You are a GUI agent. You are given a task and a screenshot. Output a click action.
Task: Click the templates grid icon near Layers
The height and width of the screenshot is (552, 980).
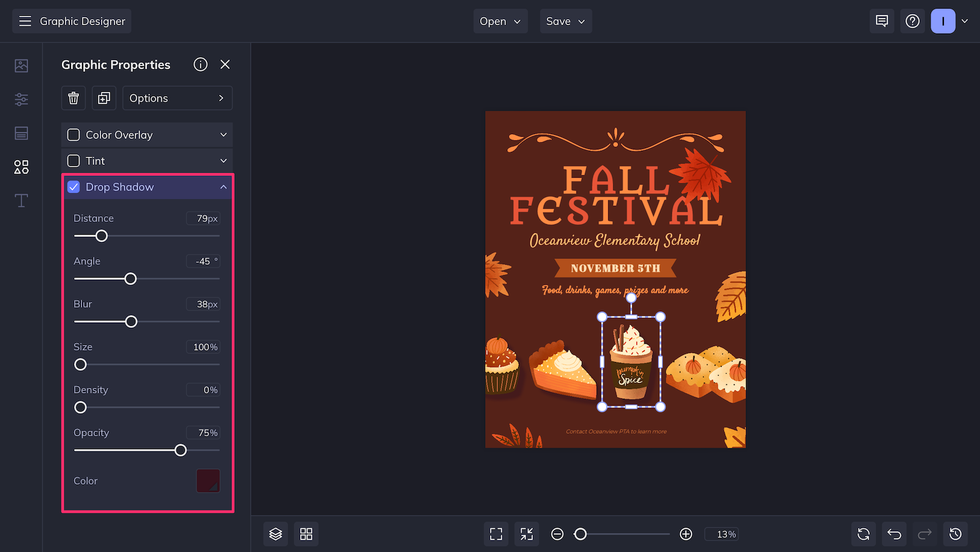pyautogui.click(x=306, y=534)
